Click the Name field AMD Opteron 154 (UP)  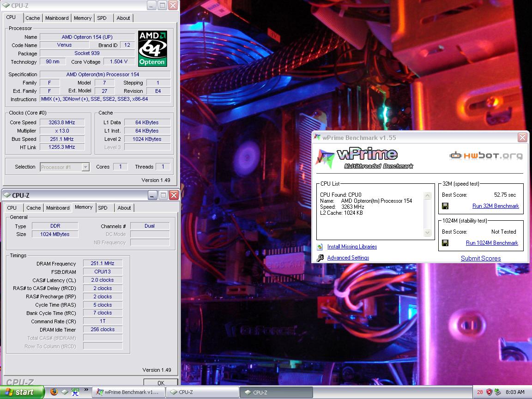pyautogui.click(x=87, y=37)
